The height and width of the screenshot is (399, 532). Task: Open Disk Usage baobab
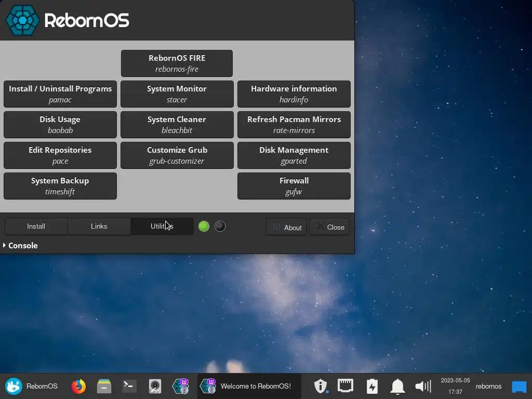pyautogui.click(x=60, y=125)
